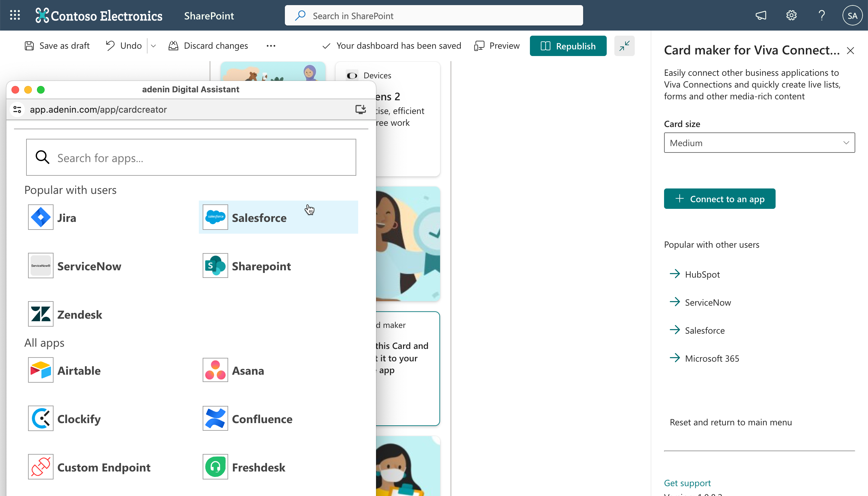Close the Card maker property pane
The width and height of the screenshot is (868, 496).
850,51
